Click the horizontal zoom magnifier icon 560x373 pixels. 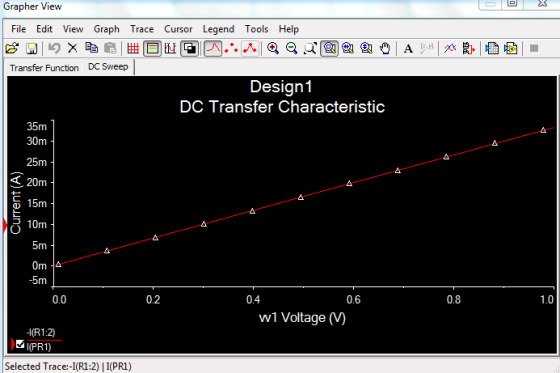[x=348, y=48]
